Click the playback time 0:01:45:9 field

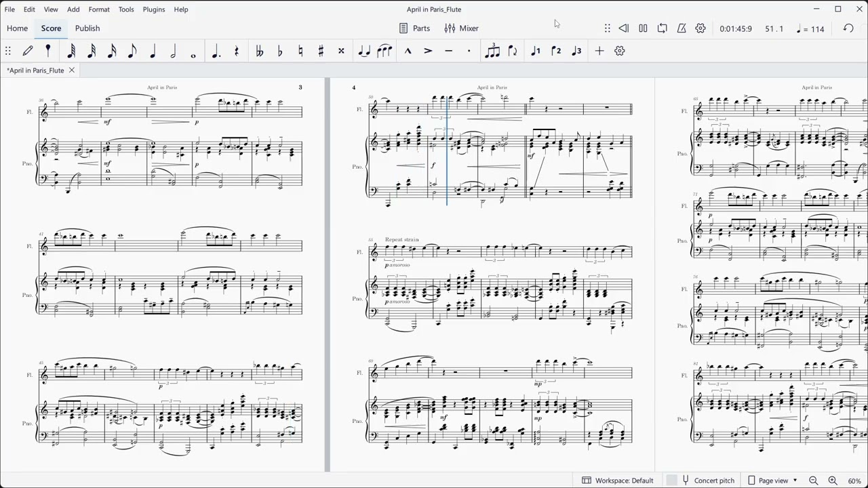736,29
